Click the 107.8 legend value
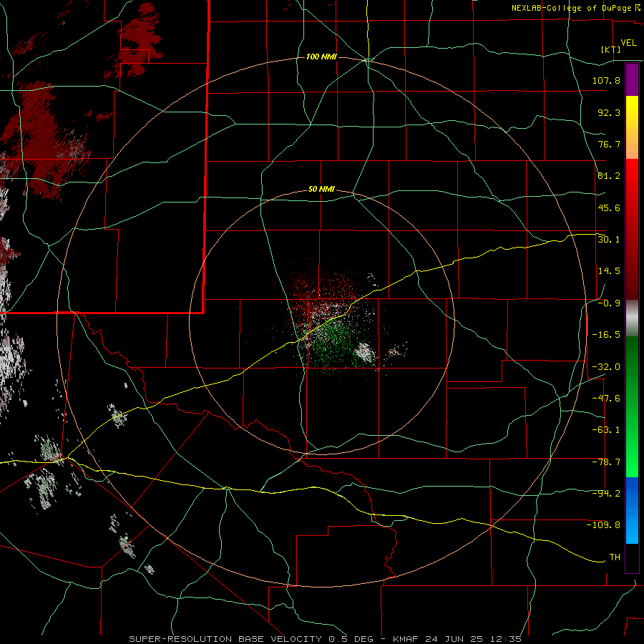This screenshot has height=644, width=644. tap(606, 80)
